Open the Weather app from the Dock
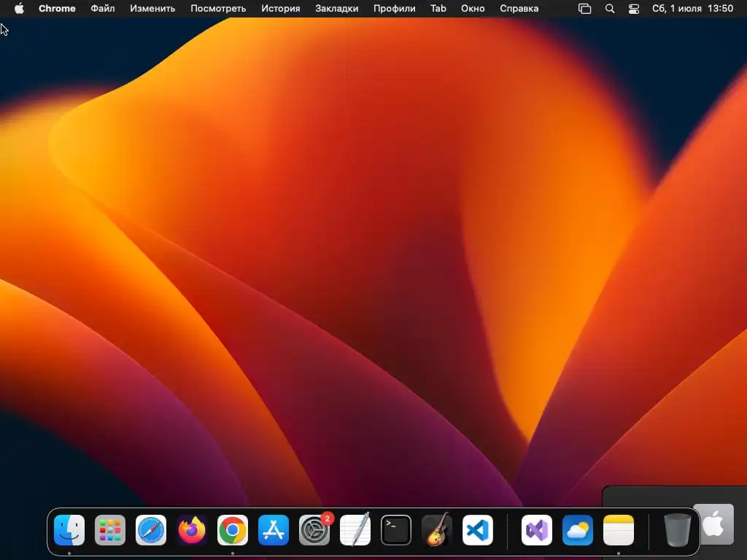The image size is (747, 560). click(578, 529)
